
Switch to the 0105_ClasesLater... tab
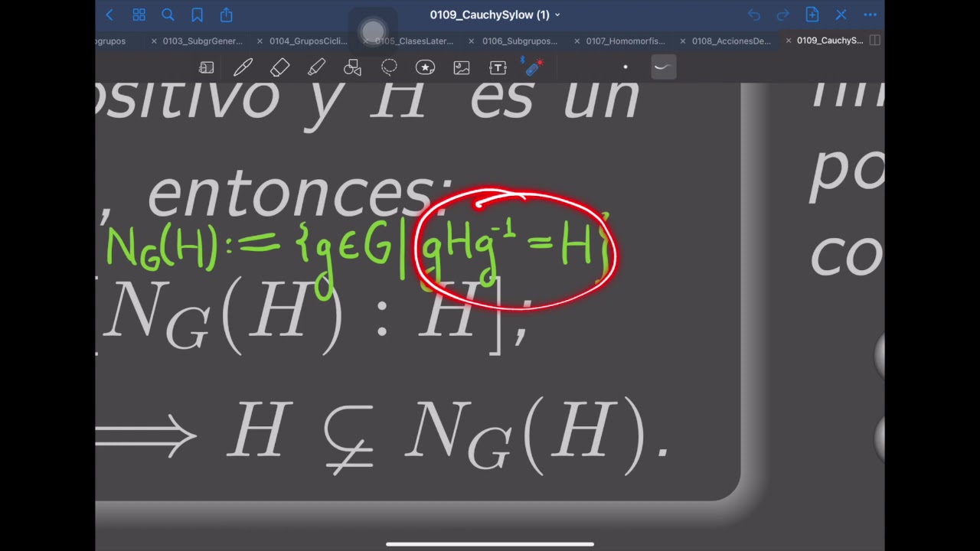[x=413, y=41]
